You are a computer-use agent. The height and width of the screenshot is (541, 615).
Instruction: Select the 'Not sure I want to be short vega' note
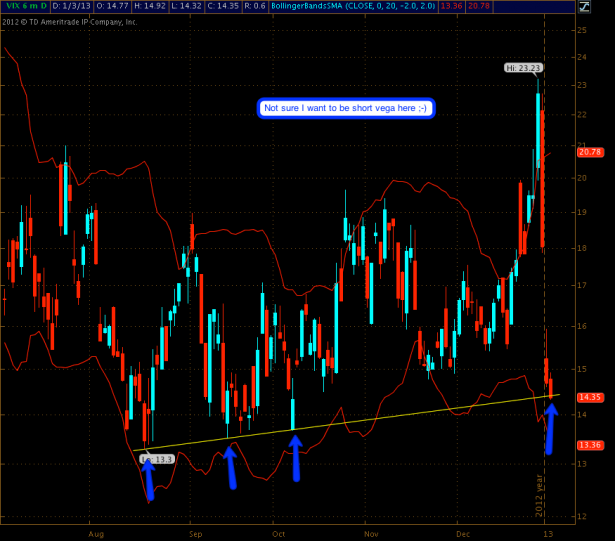tap(346, 109)
